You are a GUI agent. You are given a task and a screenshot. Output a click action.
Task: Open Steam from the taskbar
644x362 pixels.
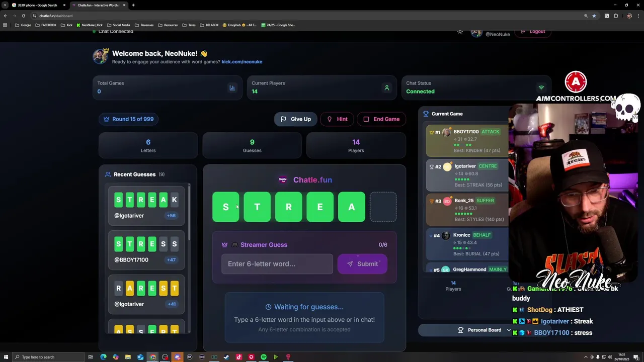point(226,357)
